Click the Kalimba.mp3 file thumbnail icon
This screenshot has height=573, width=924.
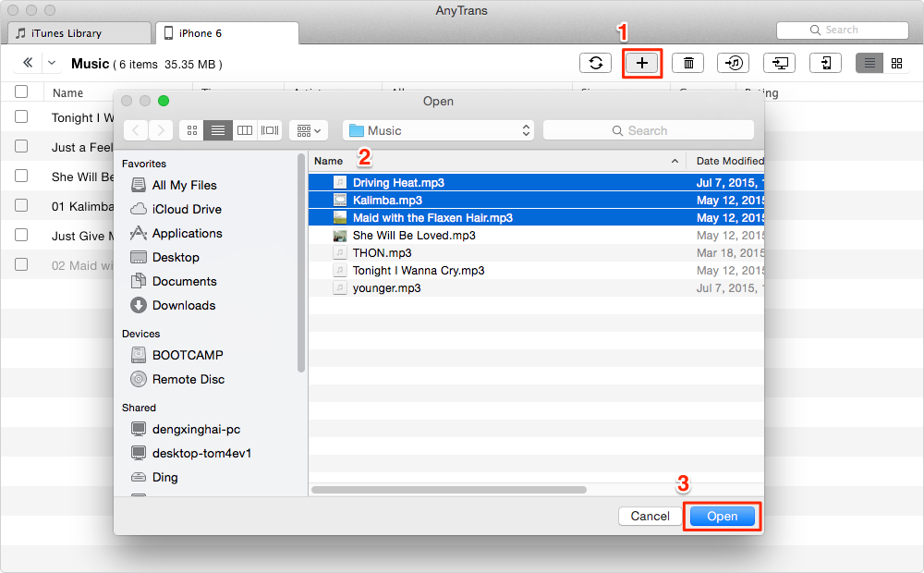(x=340, y=200)
